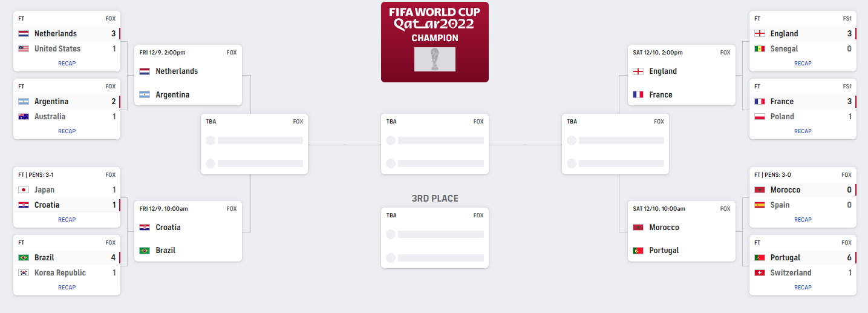Image resolution: width=868 pixels, height=313 pixels.
Task: Open the Morocco vs Spain recap
Action: click(x=803, y=220)
